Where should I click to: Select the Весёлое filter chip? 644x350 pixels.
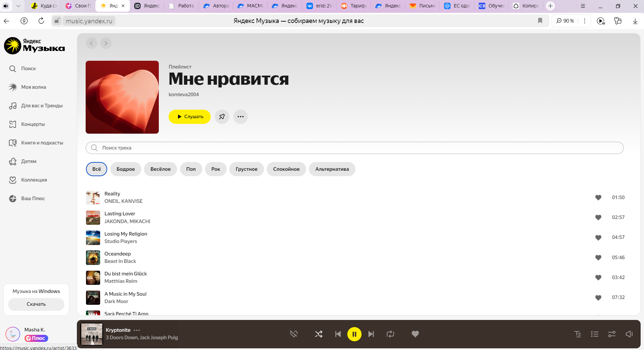[x=160, y=169]
